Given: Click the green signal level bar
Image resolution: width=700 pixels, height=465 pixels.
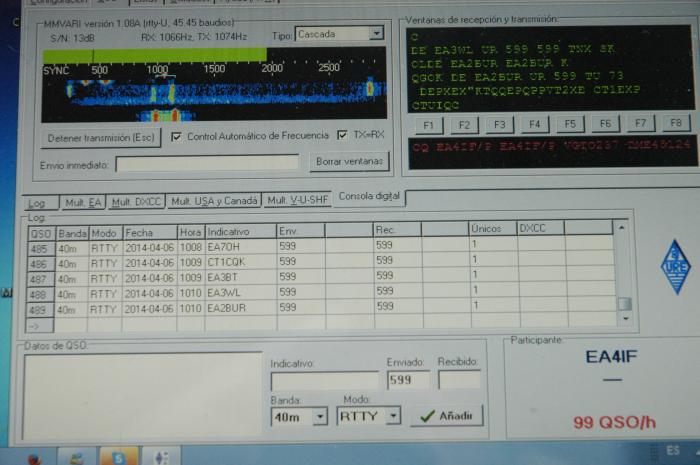Looking at the screenshot, I should click(154, 55).
